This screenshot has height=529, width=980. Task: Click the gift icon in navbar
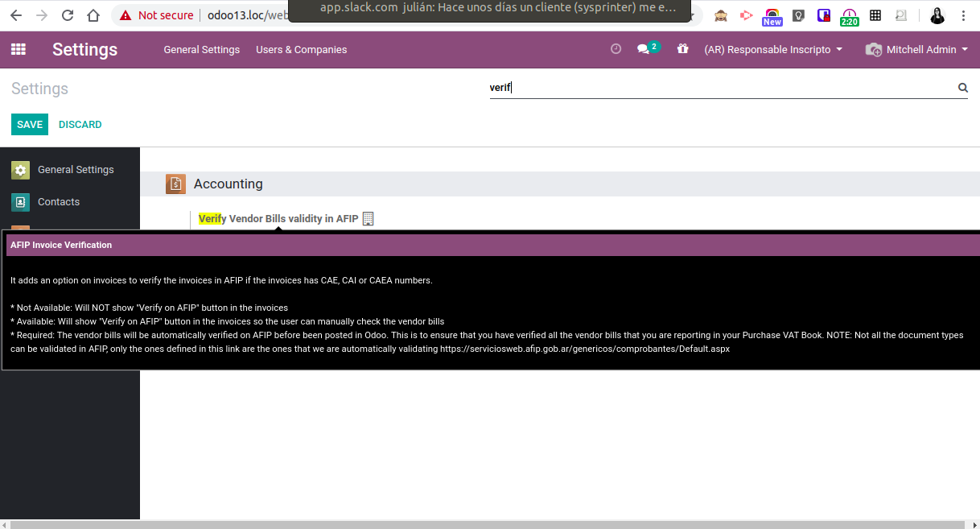pos(683,49)
